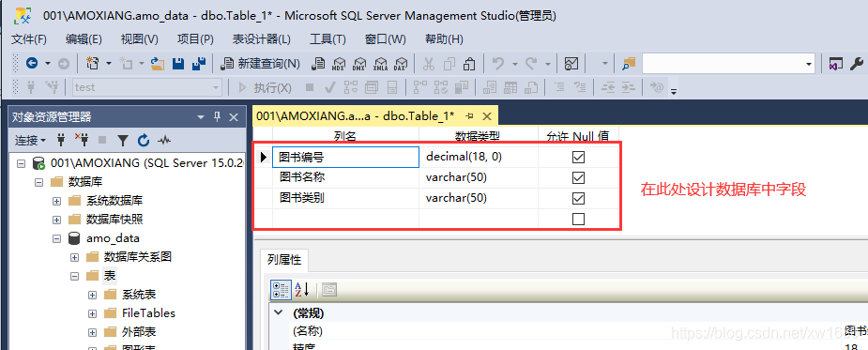The image size is (868, 350).
Task: Expand the 系统数据库 folder
Action: click(56, 201)
